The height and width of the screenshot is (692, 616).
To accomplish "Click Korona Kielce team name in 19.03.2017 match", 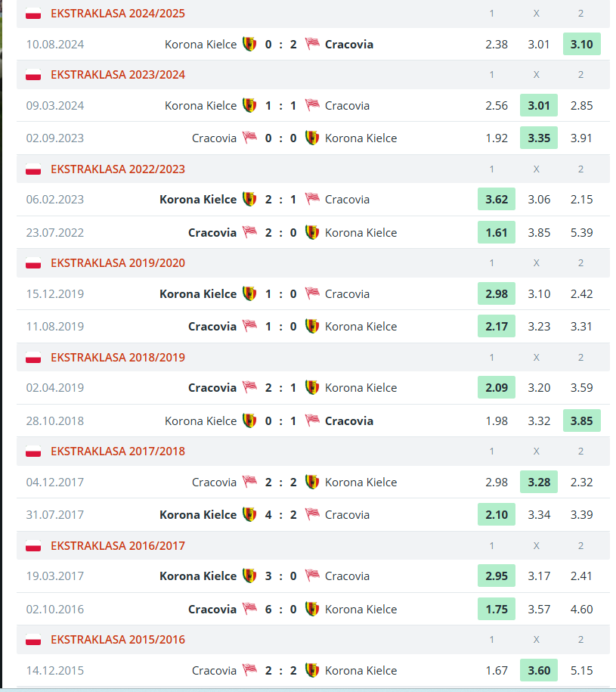I will coord(198,576).
